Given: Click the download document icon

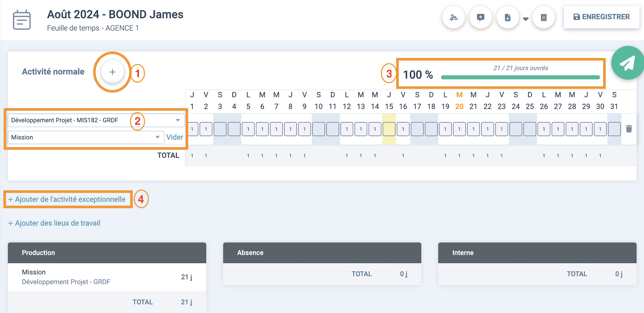Looking at the screenshot, I should [508, 17].
